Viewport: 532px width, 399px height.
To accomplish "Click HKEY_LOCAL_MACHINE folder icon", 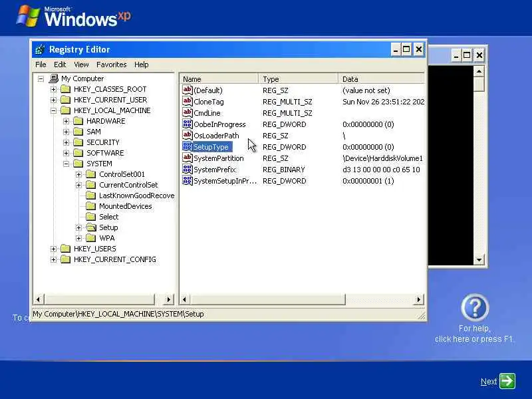I will [x=65, y=110].
